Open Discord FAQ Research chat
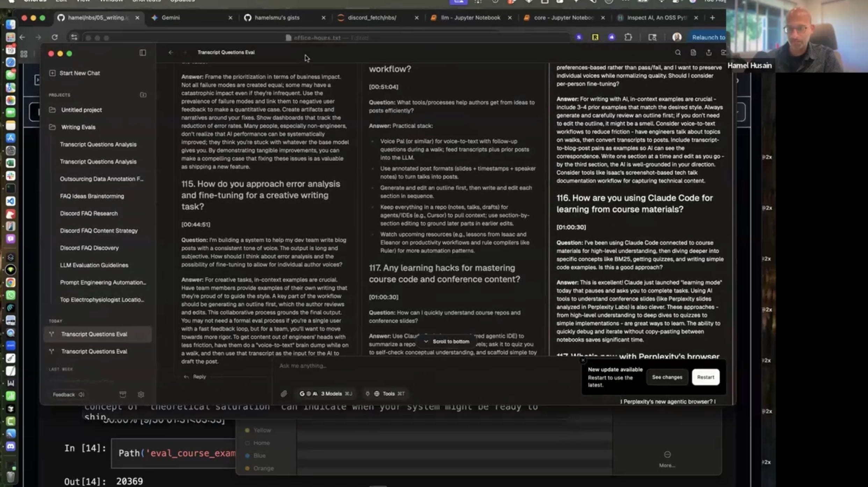The image size is (868, 487). [89, 213]
